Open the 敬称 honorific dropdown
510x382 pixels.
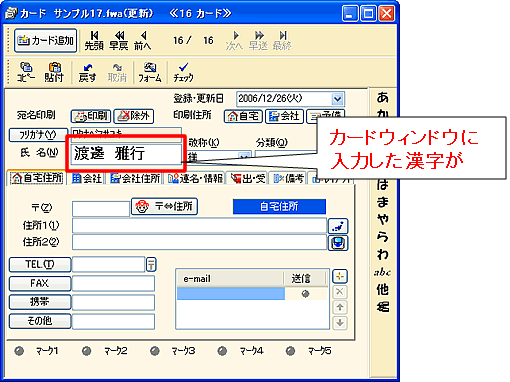point(245,156)
